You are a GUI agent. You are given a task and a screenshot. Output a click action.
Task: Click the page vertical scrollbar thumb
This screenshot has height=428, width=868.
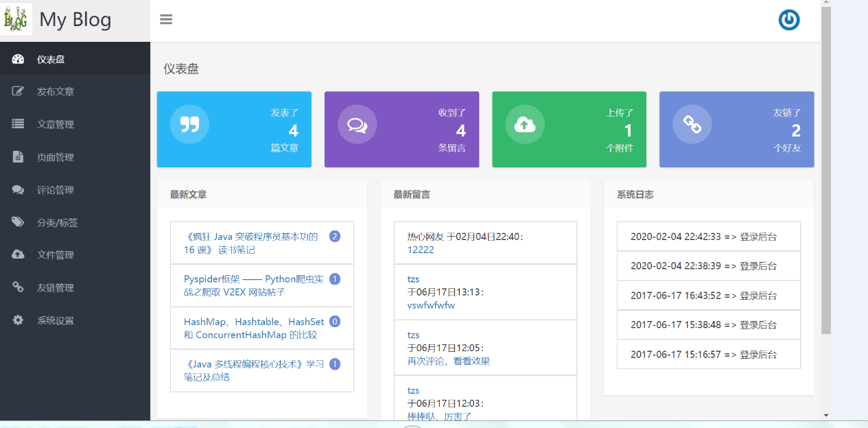(826, 171)
